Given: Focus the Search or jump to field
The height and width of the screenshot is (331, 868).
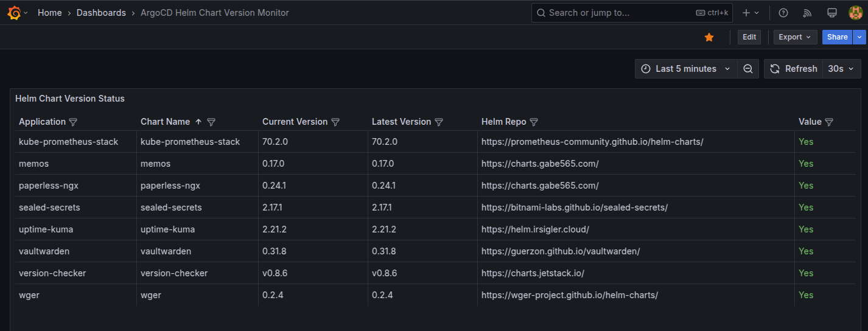Looking at the screenshot, I should [x=632, y=13].
